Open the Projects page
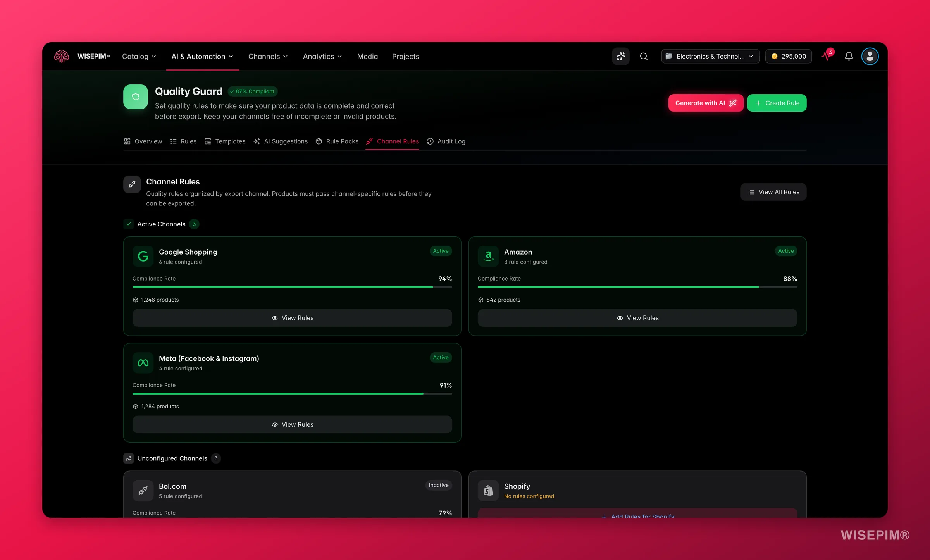The image size is (930, 560). coord(405,57)
